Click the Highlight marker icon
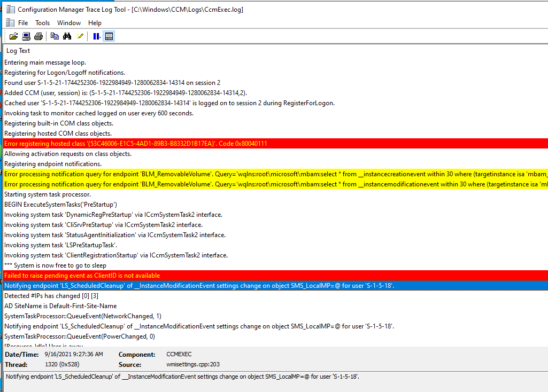 pos(80,36)
